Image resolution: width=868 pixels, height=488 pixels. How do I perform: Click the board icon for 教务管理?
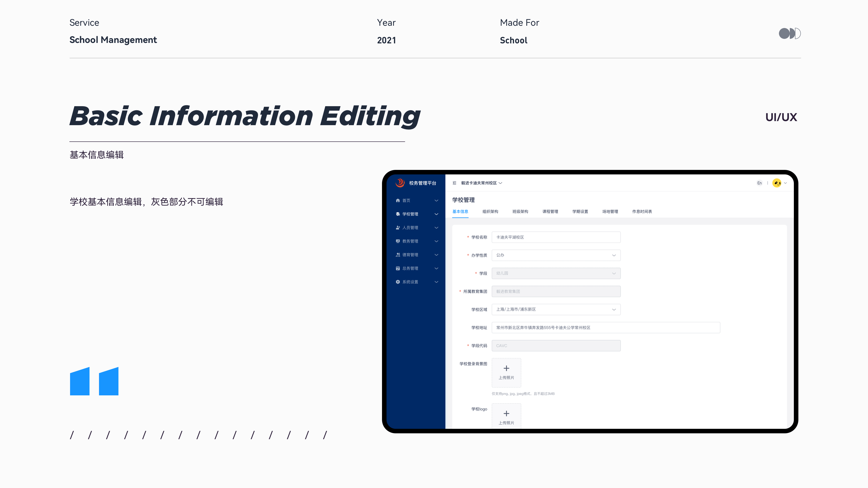click(398, 241)
